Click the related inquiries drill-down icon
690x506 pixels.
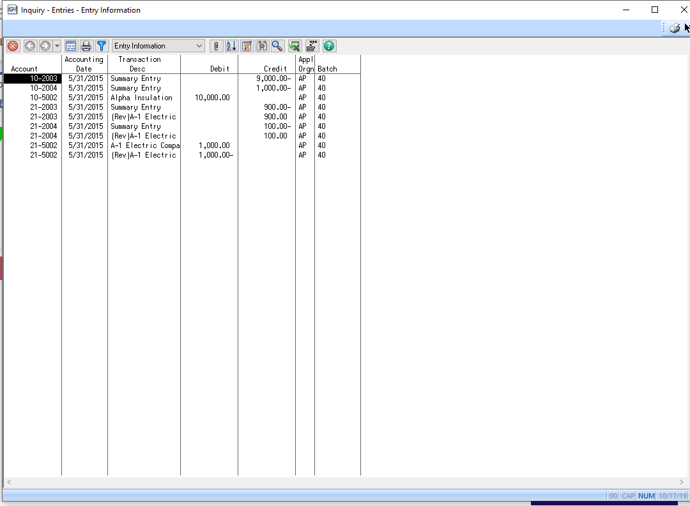[312, 46]
